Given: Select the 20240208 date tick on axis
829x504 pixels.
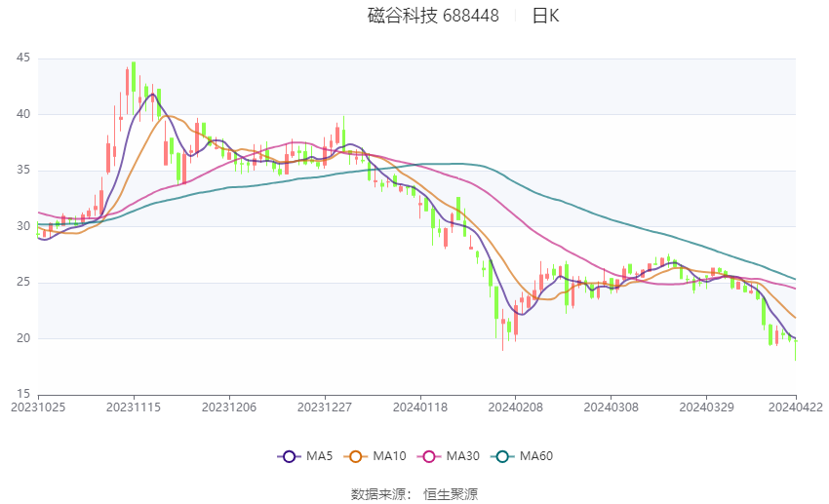Looking at the screenshot, I should coord(516,407).
